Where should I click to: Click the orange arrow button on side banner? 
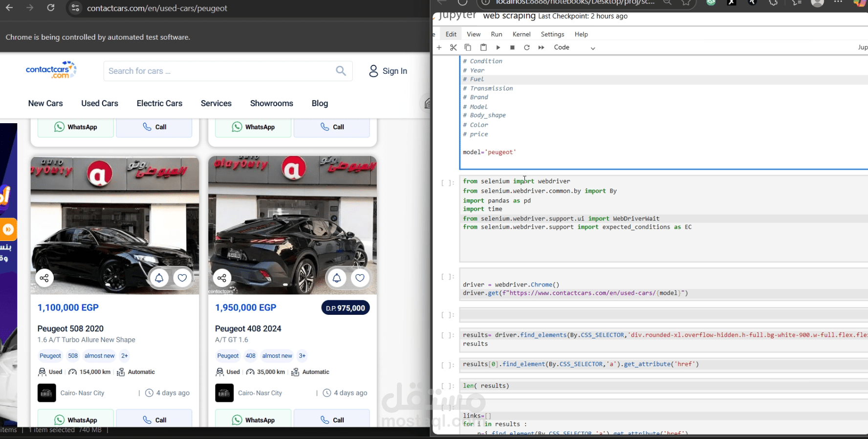8,229
